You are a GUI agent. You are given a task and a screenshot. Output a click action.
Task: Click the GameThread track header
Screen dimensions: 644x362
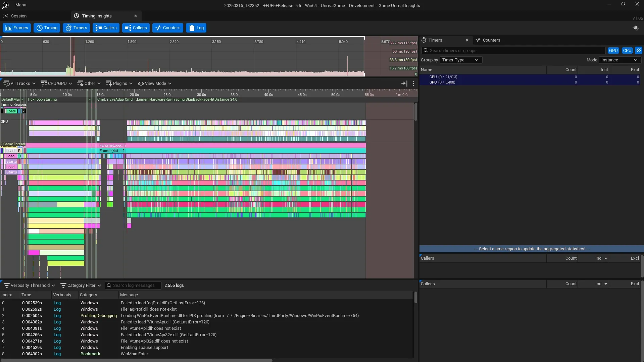point(13,144)
